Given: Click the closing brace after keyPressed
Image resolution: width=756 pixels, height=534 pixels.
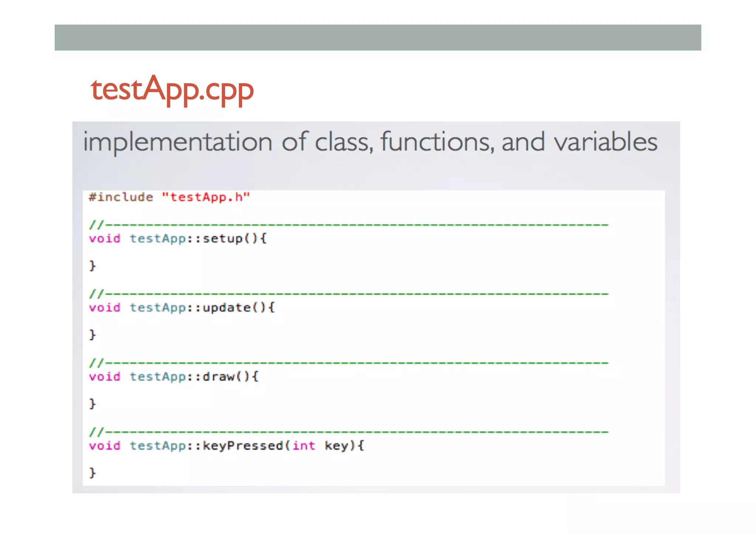Looking at the screenshot, I should (x=92, y=473).
